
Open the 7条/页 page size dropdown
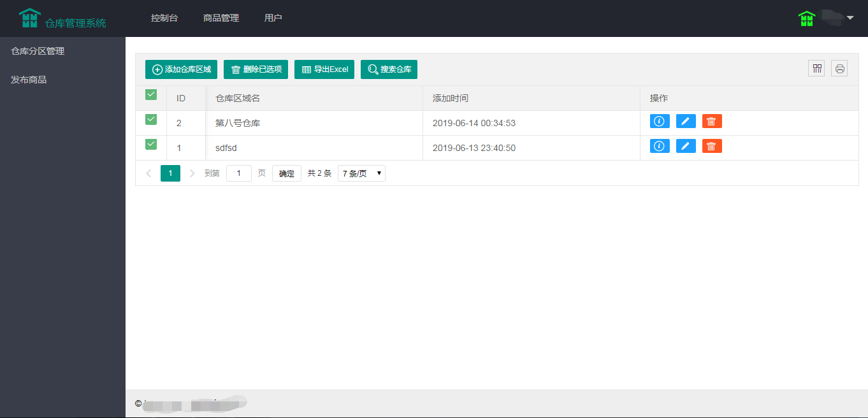[x=361, y=173]
